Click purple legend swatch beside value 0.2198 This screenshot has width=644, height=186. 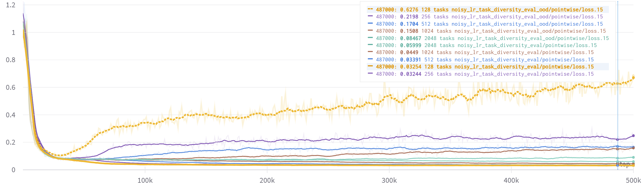(x=370, y=16)
